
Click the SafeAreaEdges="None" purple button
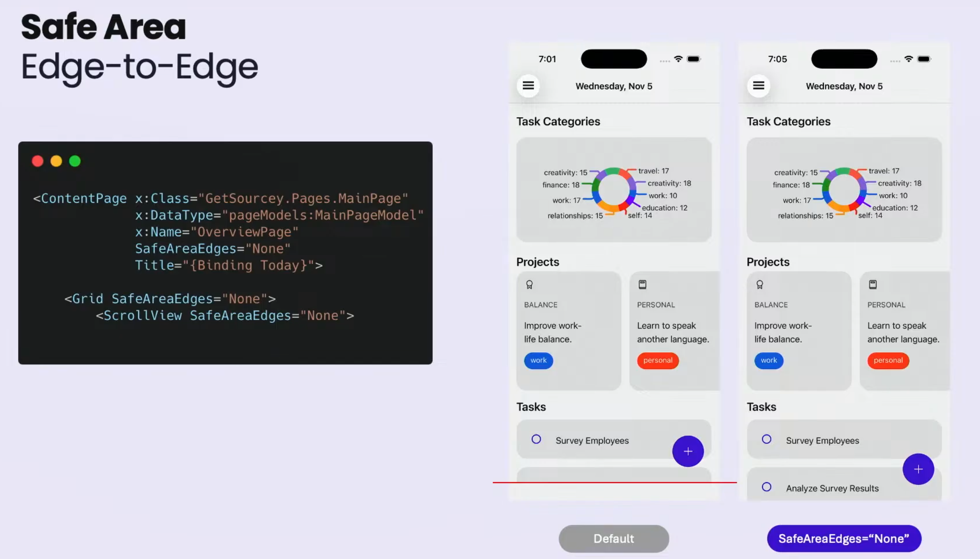844,538
